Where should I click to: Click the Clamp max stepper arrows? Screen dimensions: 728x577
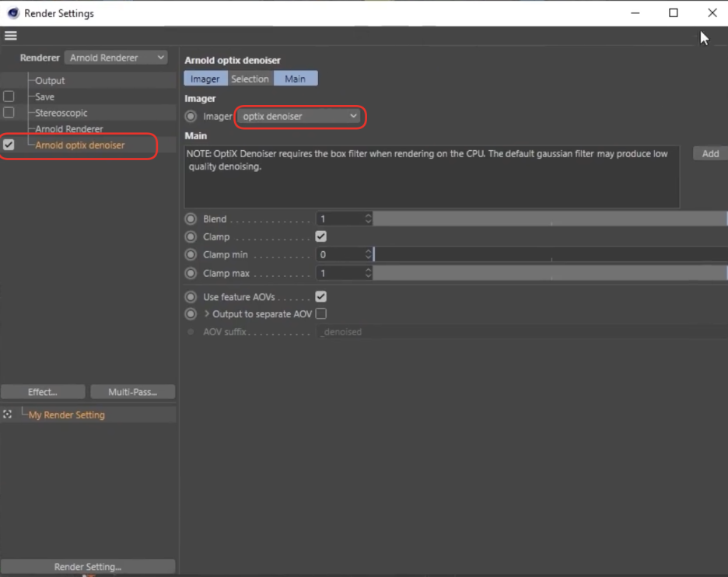pyautogui.click(x=368, y=273)
